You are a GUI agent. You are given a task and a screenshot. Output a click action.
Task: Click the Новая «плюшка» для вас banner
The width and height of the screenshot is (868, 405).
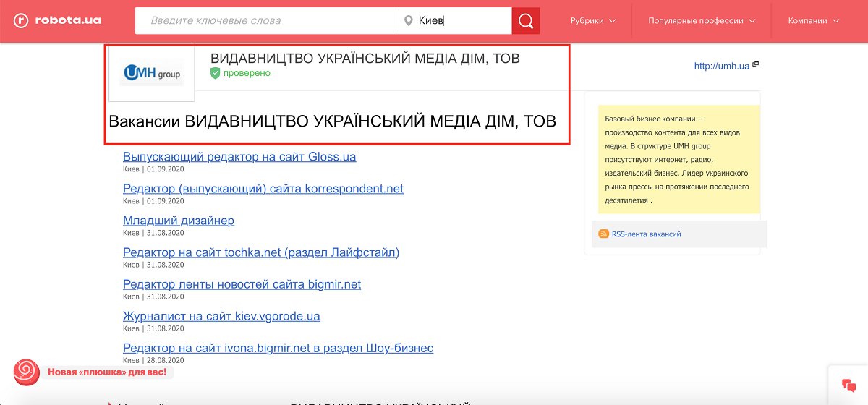106,372
